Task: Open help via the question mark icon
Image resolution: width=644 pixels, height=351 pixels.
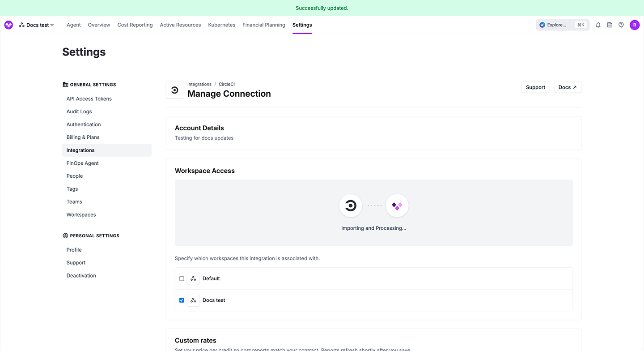Action: click(621, 25)
